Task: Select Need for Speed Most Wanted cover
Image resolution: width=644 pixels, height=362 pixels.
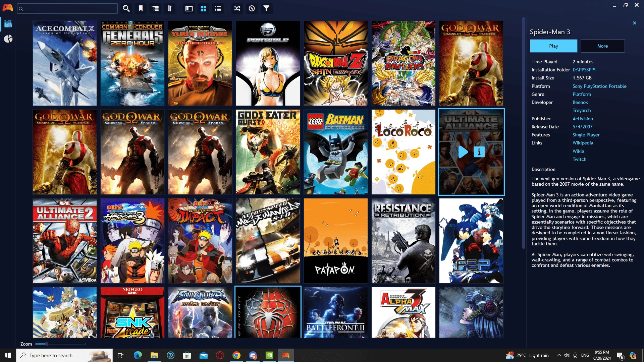Action: pos(268,241)
